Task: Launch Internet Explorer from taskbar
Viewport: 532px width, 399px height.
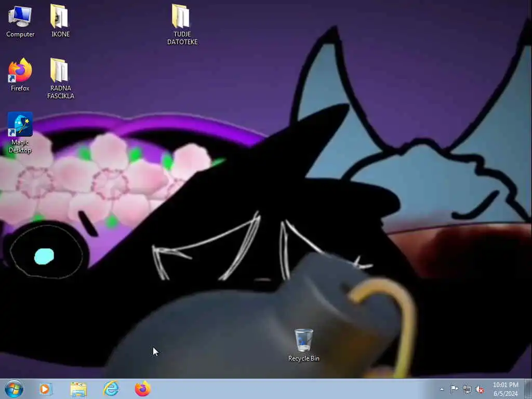Action: pos(111,389)
